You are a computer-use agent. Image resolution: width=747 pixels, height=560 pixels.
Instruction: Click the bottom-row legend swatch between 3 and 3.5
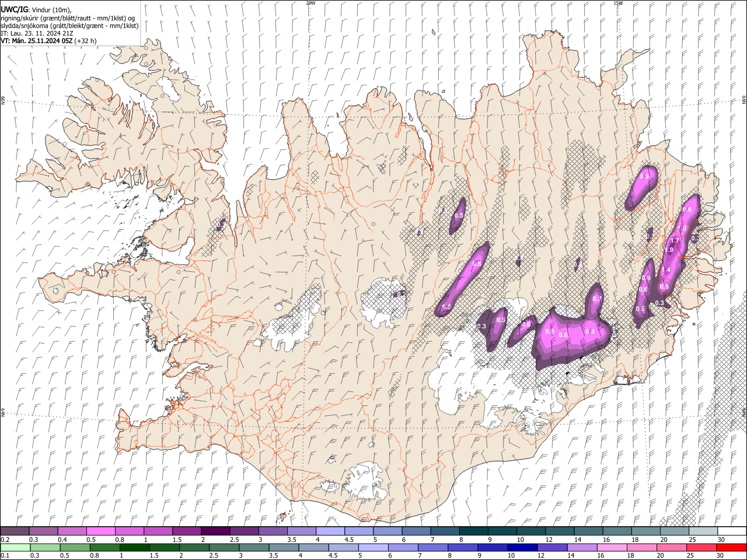point(254,547)
